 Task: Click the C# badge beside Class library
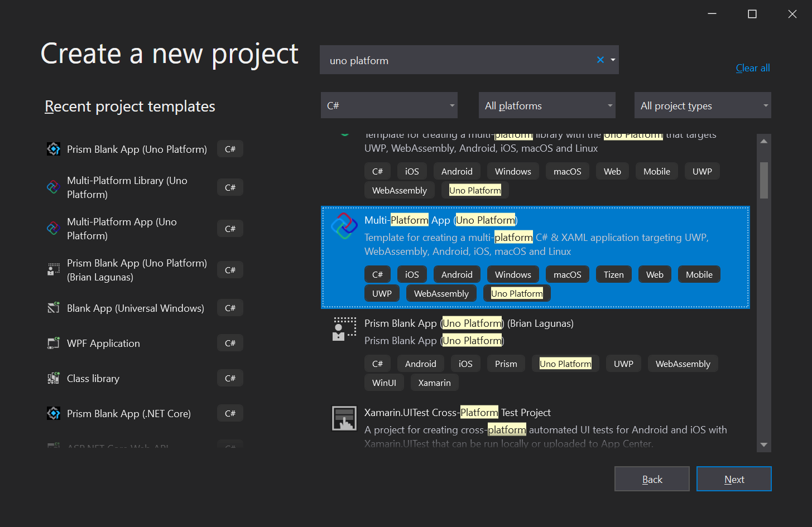point(230,378)
